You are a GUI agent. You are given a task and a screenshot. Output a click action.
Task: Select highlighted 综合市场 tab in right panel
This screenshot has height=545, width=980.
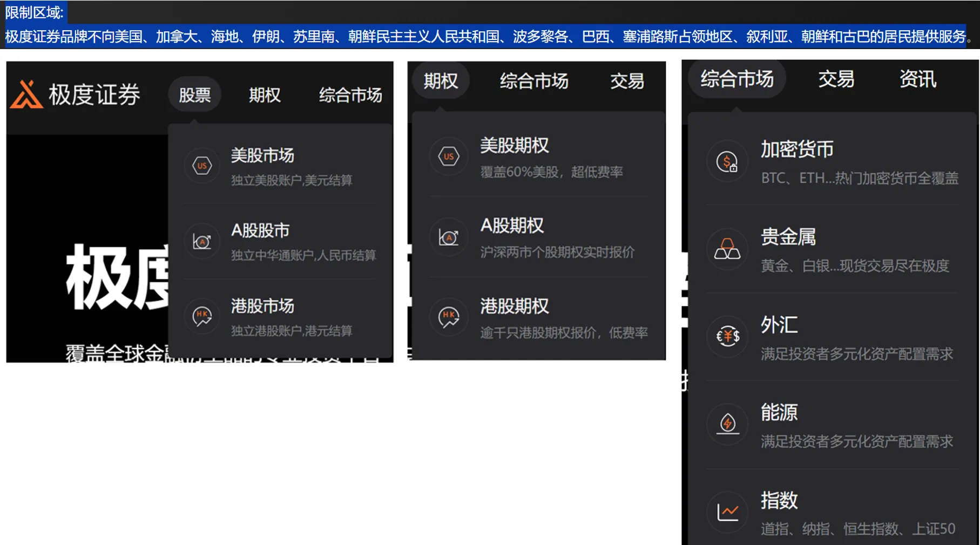pyautogui.click(x=737, y=79)
